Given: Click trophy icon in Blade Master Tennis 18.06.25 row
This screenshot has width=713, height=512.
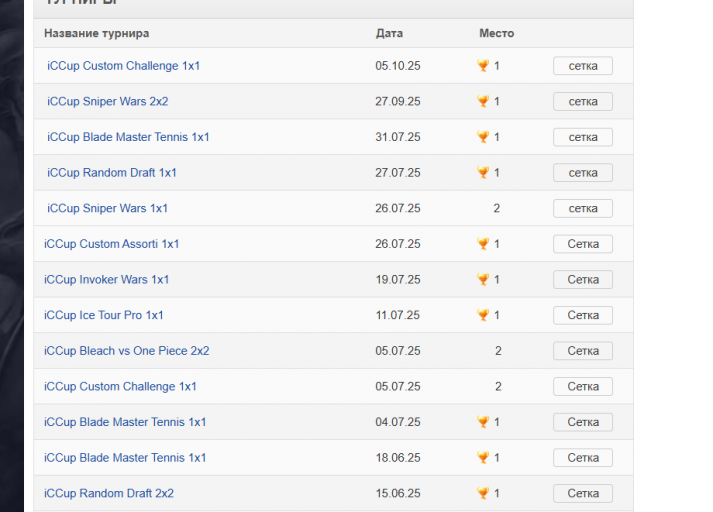Looking at the screenshot, I should (x=483, y=458).
